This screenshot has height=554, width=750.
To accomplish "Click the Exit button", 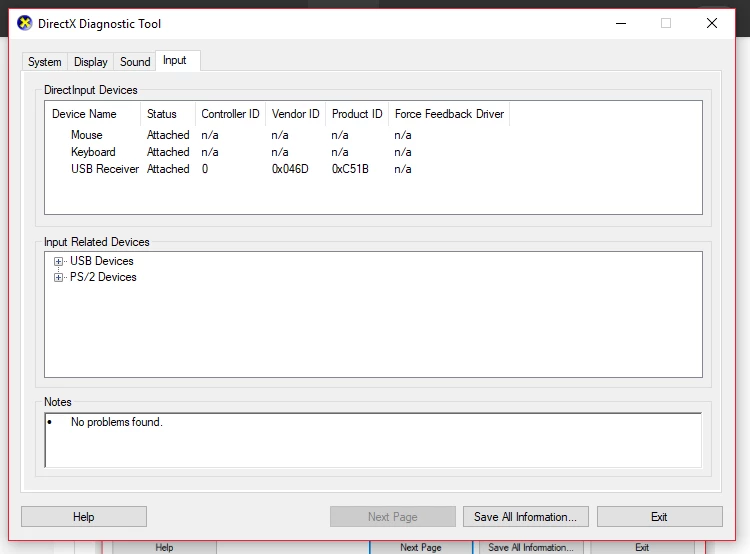I will [x=660, y=517].
